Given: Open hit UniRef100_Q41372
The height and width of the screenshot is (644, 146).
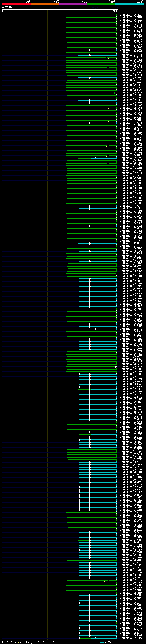Looking at the screenshot, I should 131,80.
